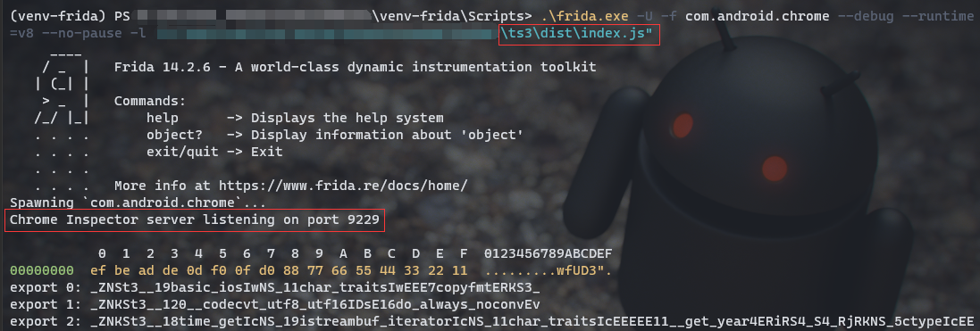Click the Chrome Inspector port 9229 message
The image size is (980, 331).
195,220
